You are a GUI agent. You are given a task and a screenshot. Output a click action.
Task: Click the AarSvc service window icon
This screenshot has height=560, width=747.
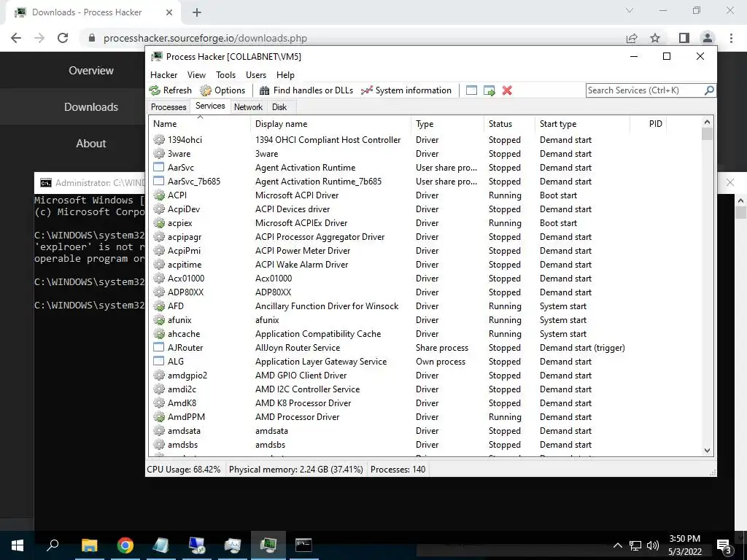point(158,167)
